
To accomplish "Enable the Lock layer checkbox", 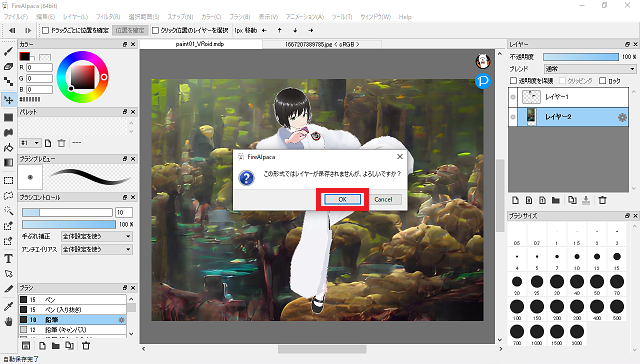I will point(602,81).
